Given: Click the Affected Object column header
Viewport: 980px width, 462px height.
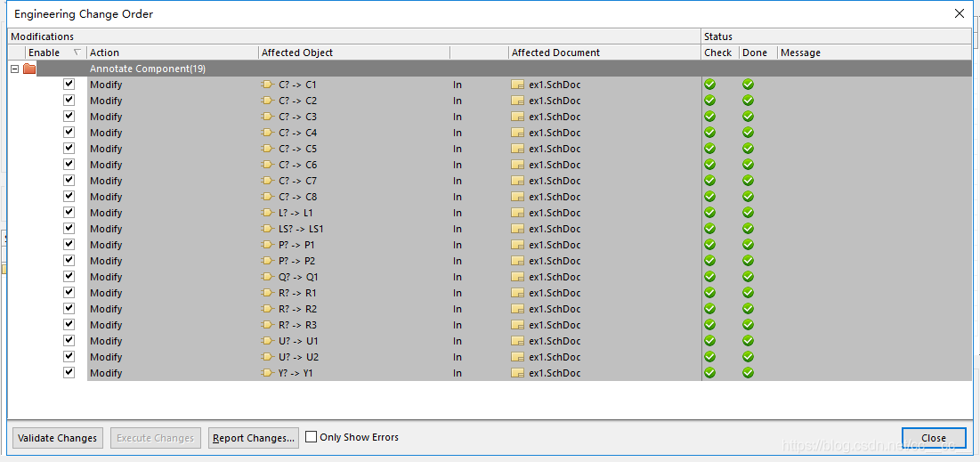Looking at the screenshot, I should [297, 53].
